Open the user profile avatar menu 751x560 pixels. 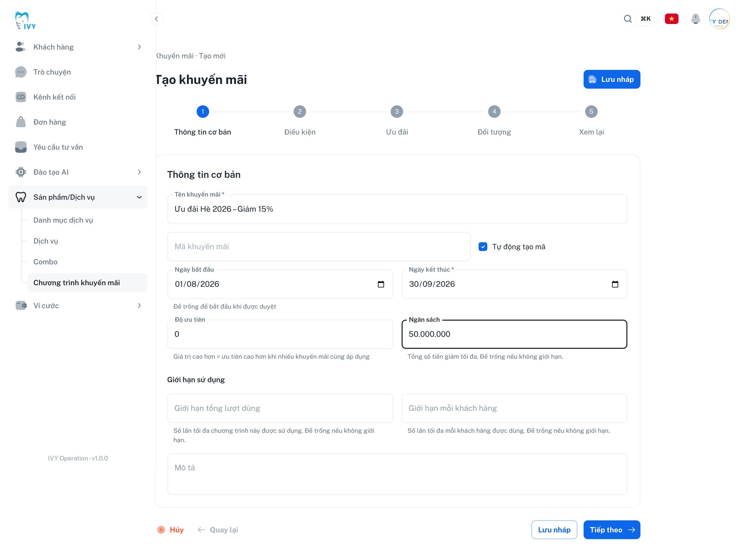[719, 19]
